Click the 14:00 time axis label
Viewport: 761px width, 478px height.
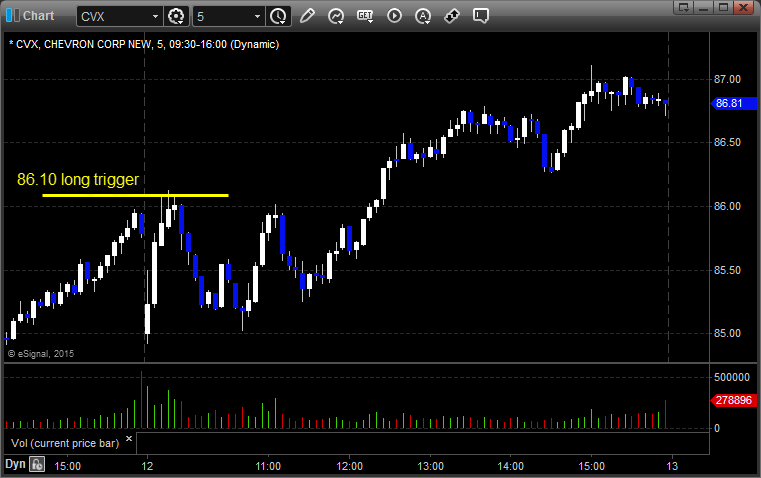click(511, 466)
